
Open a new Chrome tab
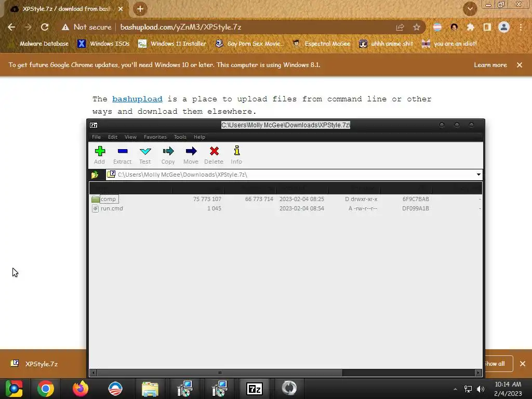click(x=140, y=9)
